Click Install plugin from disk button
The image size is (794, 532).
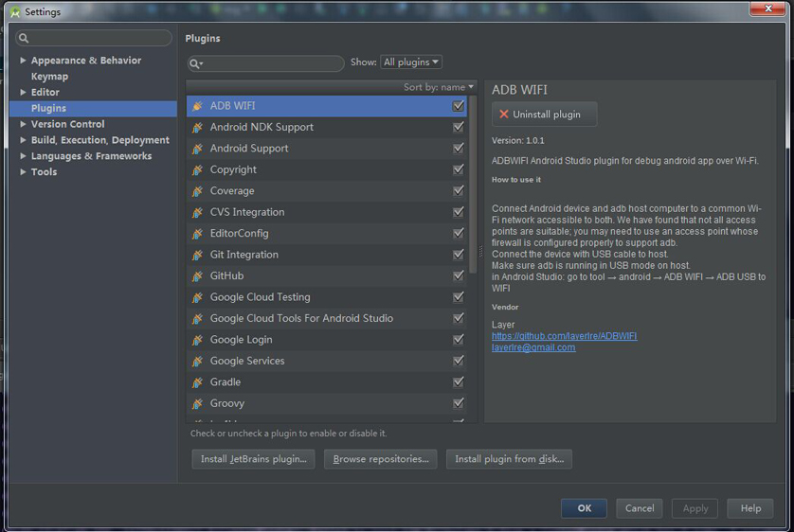510,459
